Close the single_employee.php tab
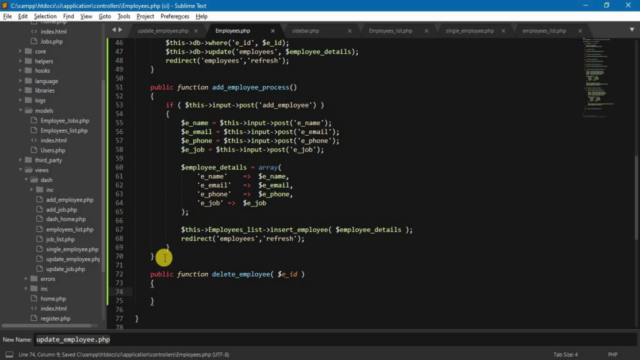Viewport: 640px width, 360px height. [503, 31]
